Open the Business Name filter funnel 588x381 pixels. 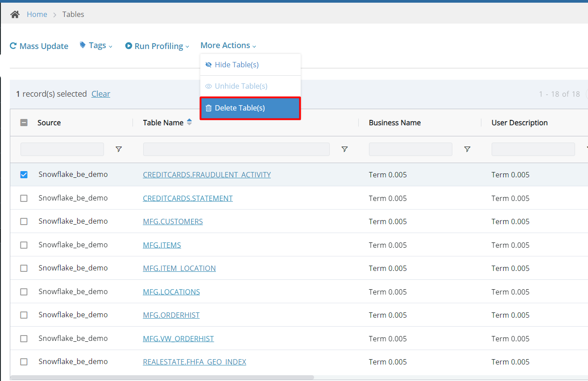(467, 149)
